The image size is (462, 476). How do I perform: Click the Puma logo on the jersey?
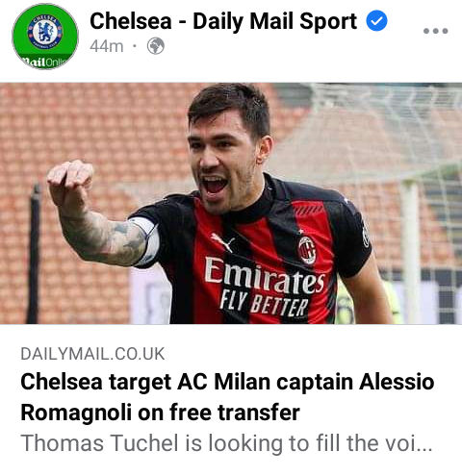click(222, 242)
